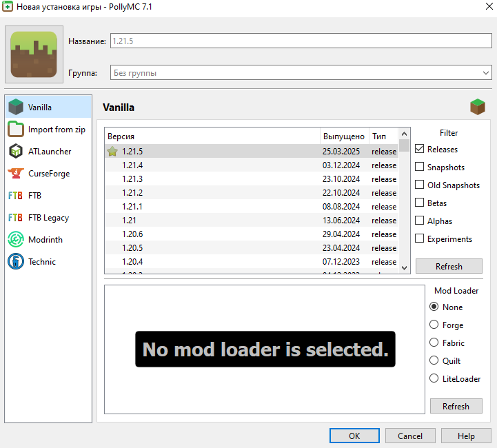Open the ATLauncher page
This screenshot has width=497, height=448.
point(48,151)
